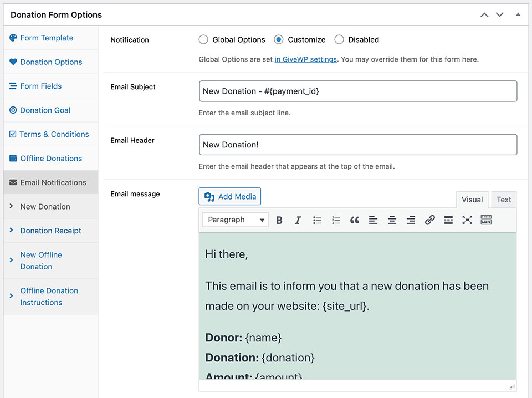Open Donation Receipt email settings
This screenshot has height=398, width=532.
[x=51, y=231]
